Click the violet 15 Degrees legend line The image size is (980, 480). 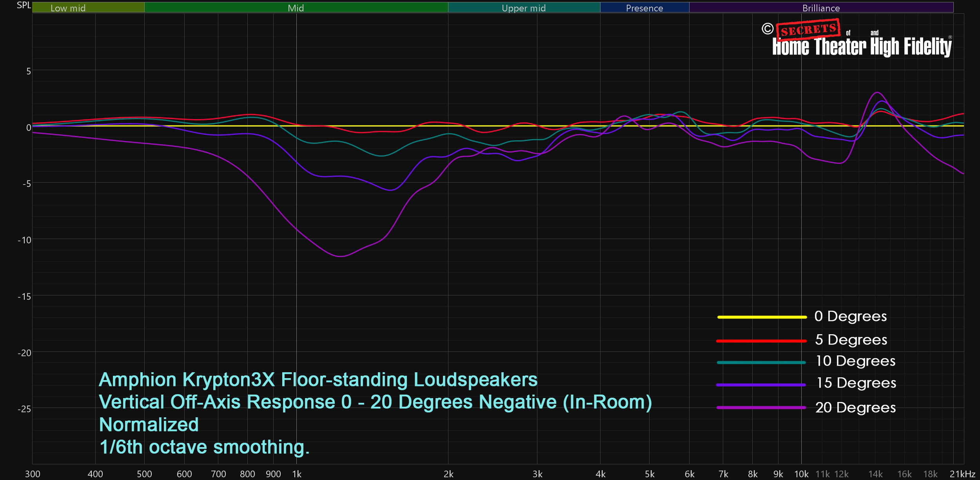point(761,385)
